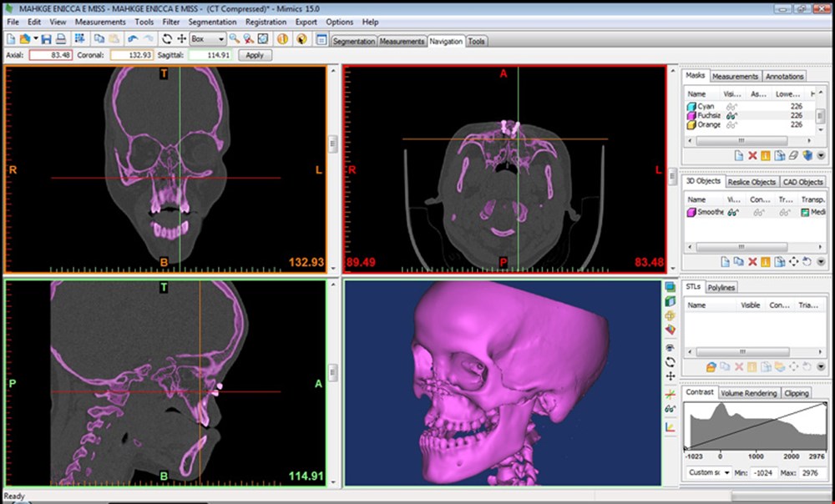Toggle the eye view icon in 3D toolbar
The image size is (835, 504).
click(x=670, y=347)
